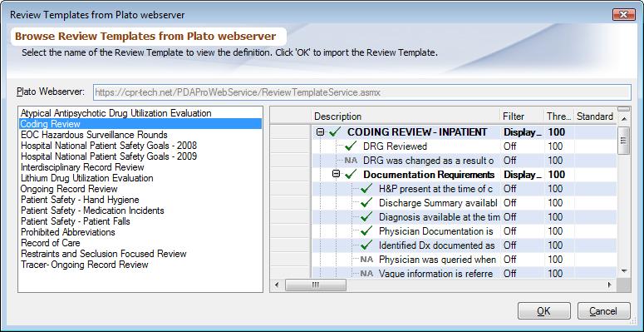Click checkmark beside Discharge Summary row

click(366, 203)
